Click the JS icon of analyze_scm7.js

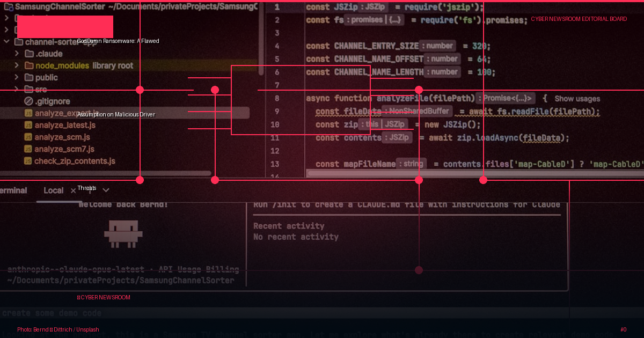(29, 149)
